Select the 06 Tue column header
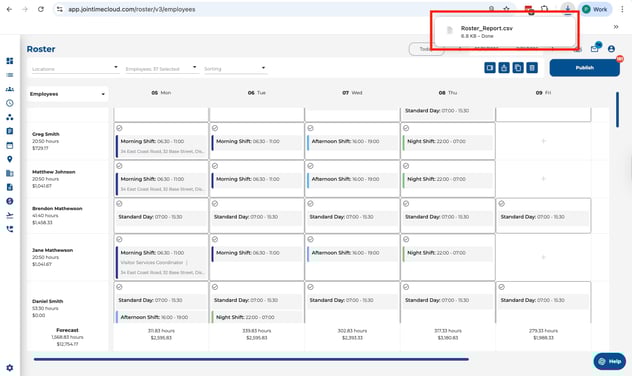 point(256,93)
